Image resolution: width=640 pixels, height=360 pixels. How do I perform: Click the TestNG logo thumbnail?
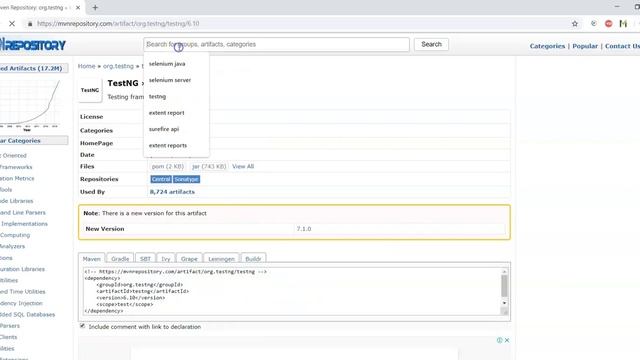point(90,90)
